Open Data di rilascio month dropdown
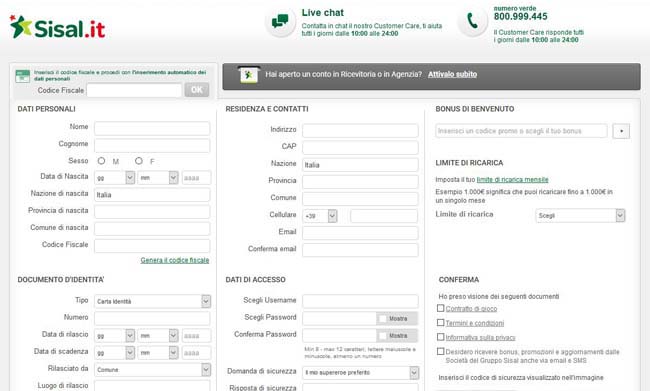The height and width of the screenshot is (391, 650). tap(158, 335)
